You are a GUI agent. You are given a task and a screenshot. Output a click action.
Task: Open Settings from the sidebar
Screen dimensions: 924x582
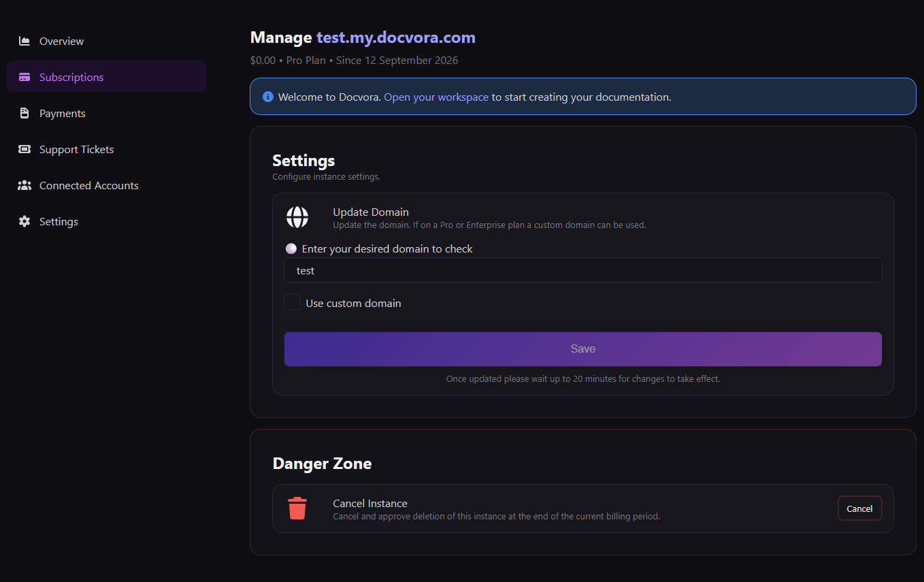click(106, 221)
